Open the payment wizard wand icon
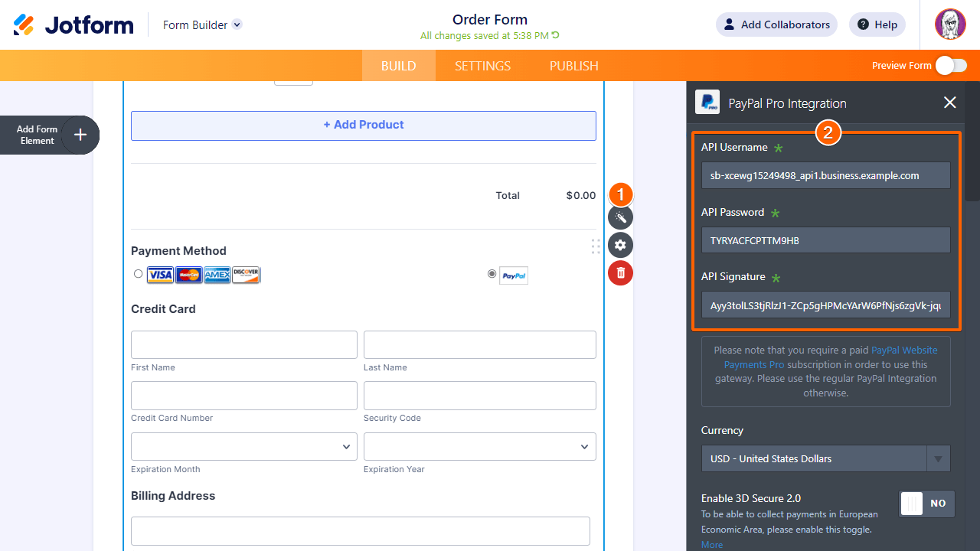980x551 pixels. pyautogui.click(x=621, y=218)
